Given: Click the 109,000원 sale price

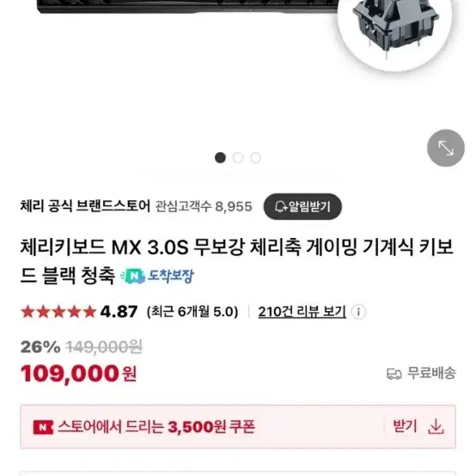Looking at the screenshot, I should pos(79,374).
